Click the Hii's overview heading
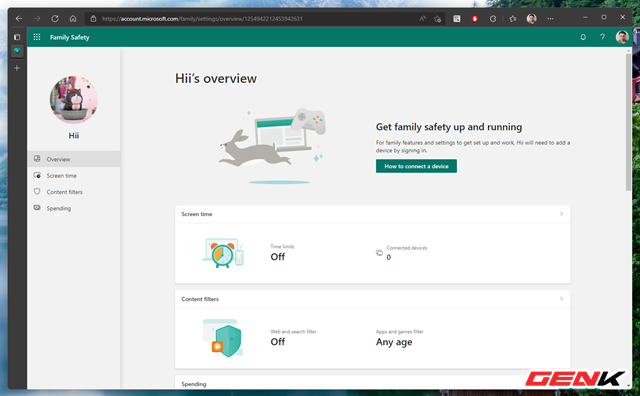 point(216,78)
